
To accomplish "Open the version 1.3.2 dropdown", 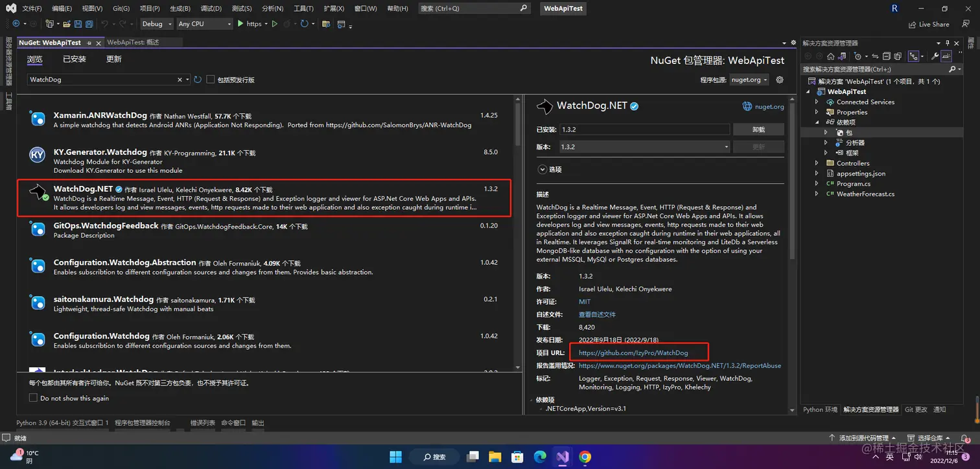I will [x=645, y=147].
